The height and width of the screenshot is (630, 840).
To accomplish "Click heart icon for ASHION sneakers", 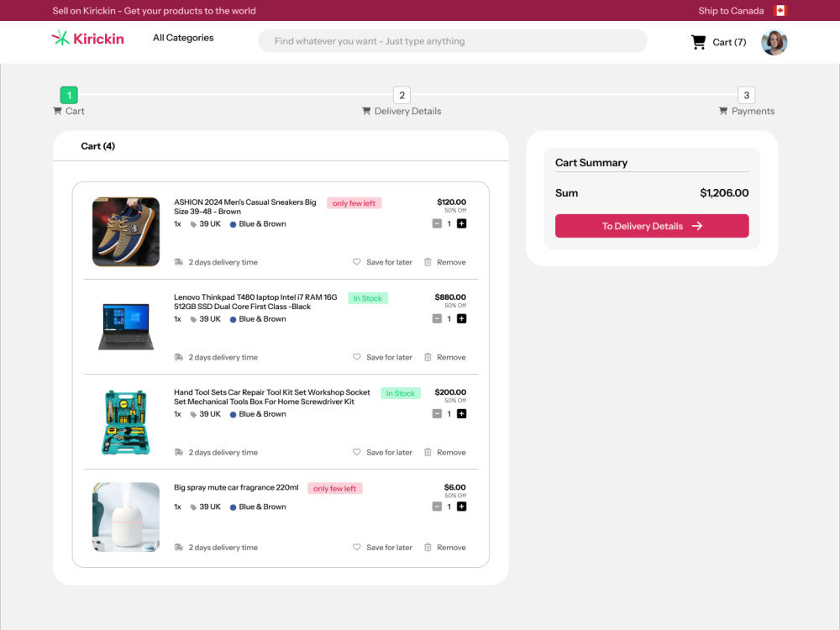I will (x=356, y=262).
